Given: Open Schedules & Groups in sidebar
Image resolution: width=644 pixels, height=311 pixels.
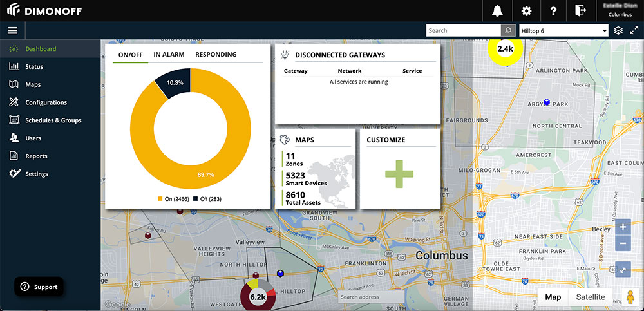Looking at the screenshot, I should pos(53,120).
